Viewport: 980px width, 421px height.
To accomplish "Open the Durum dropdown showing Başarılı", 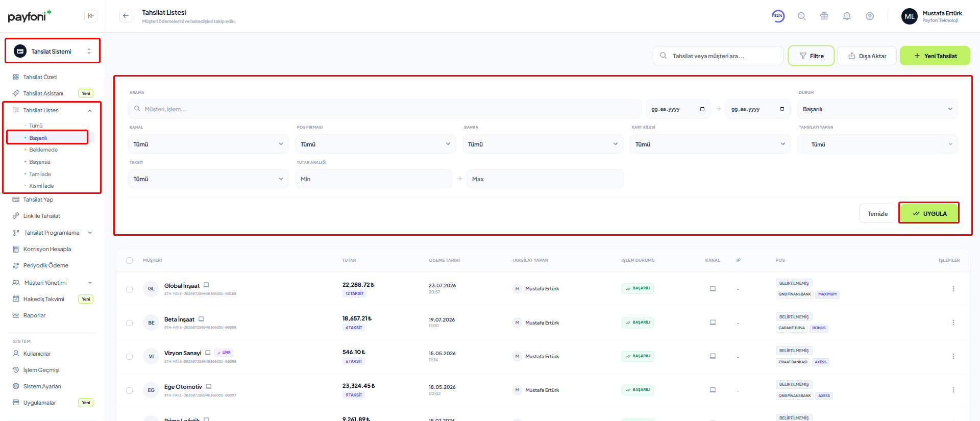I will [877, 109].
